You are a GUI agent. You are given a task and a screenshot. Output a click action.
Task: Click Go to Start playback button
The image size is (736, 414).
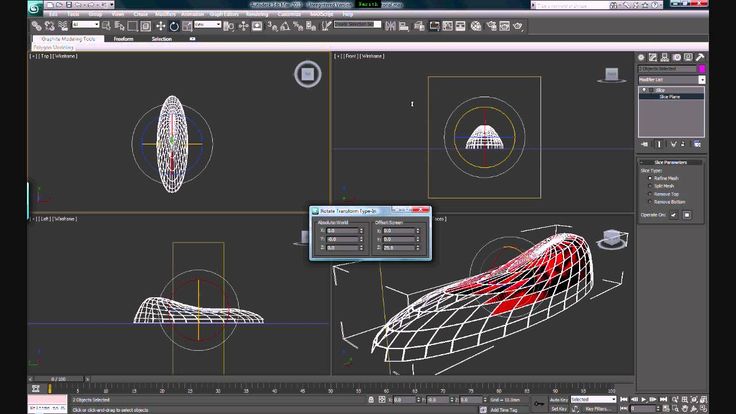tap(624, 399)
